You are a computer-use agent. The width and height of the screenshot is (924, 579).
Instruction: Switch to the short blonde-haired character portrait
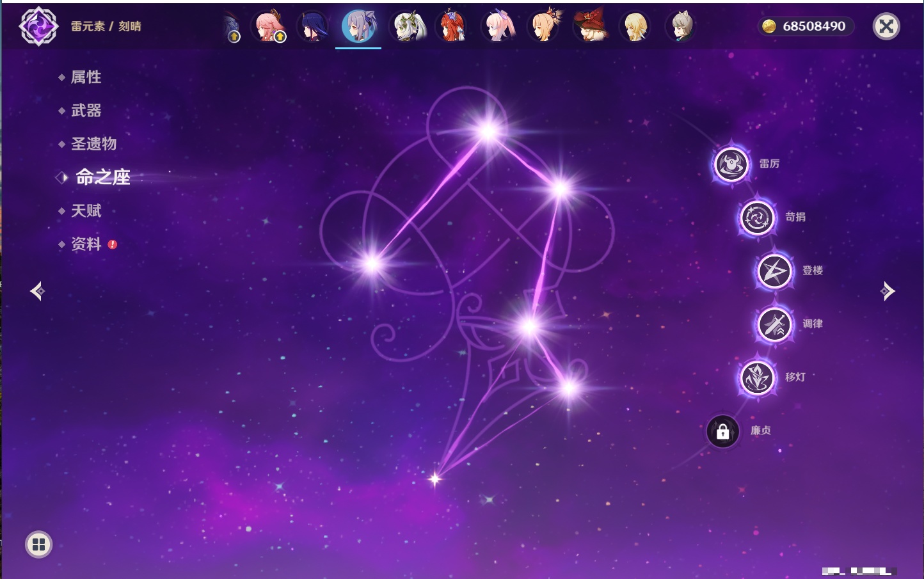(x=635, y=26)
